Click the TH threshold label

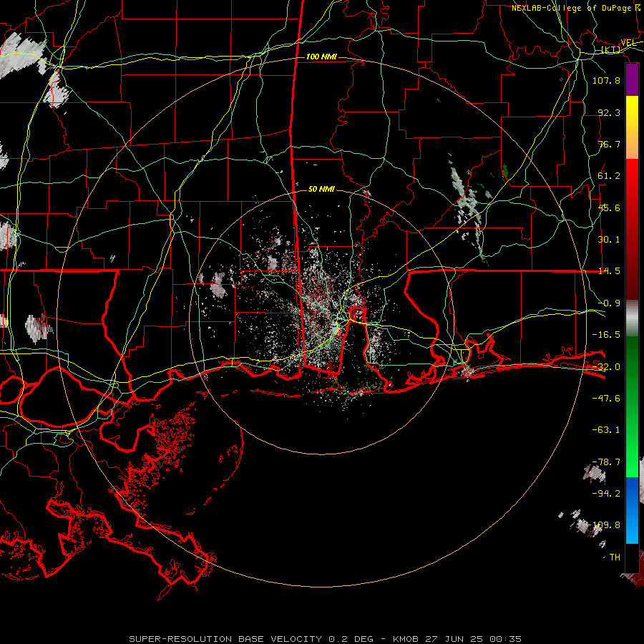pyautogui.click(x=615, y=557)
